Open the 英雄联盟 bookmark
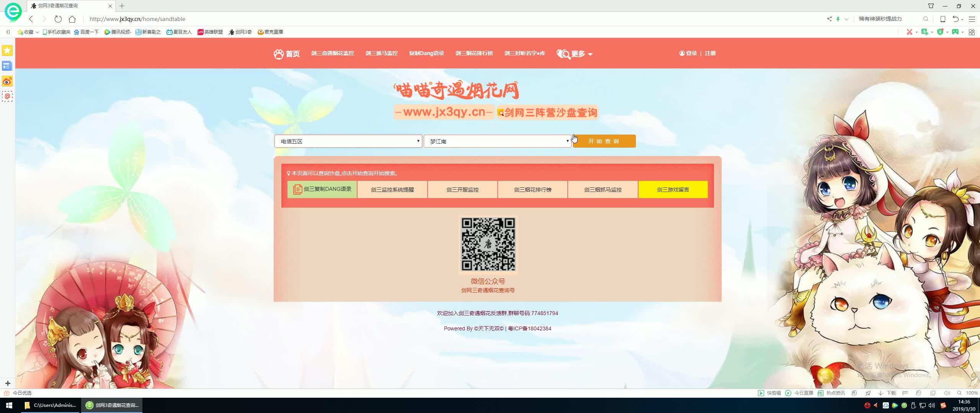The width and height of the screenshot is (980, 413). click(x=210, y=32)
